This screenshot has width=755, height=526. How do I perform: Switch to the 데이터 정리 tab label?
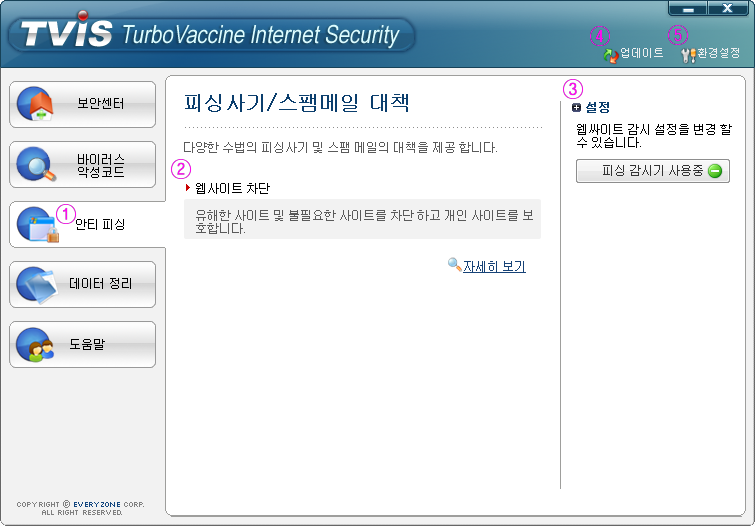pyautogui.click(x=100, y=284)
